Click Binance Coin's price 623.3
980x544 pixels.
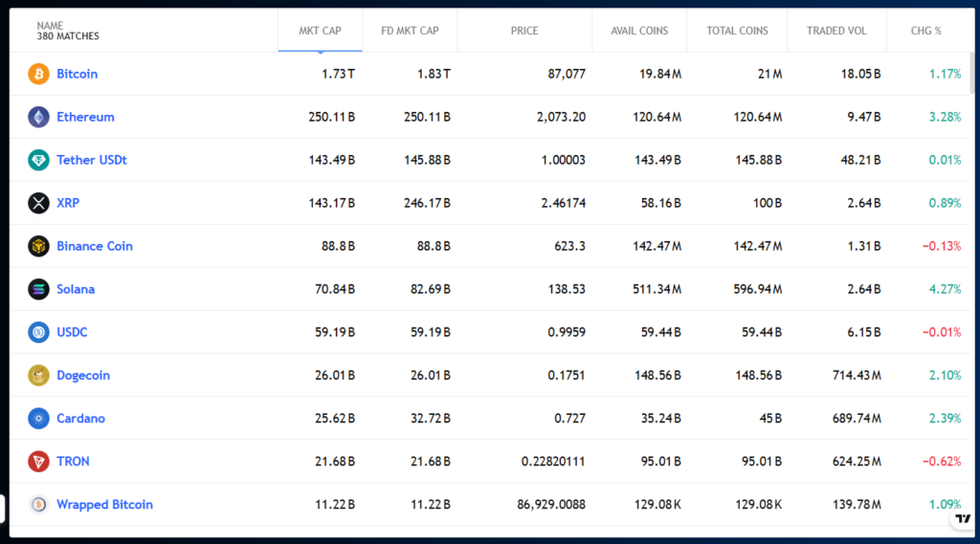pyautogui.click(x=570, y=246)
